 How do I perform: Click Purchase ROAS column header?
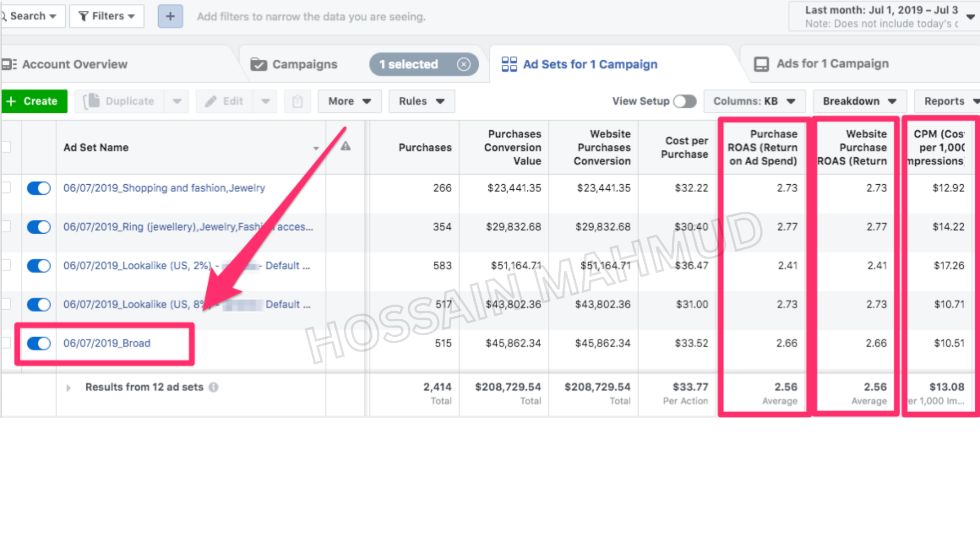(763, 147)
